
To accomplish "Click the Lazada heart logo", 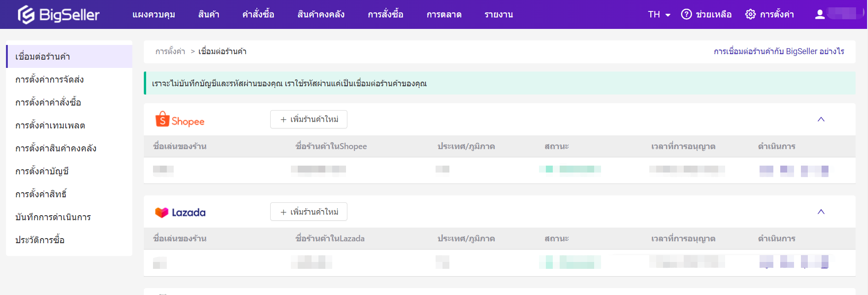I will tap(162, 212).
